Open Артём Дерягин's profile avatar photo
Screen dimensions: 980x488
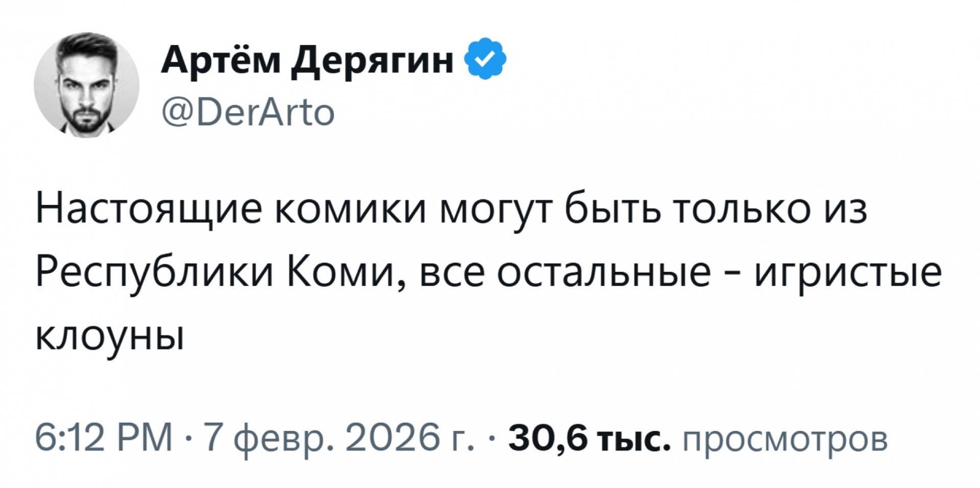87,85
